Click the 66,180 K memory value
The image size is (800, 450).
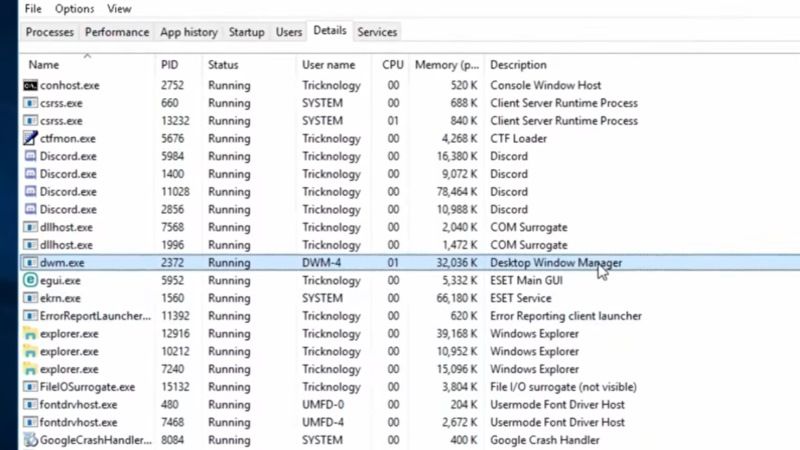457,298
